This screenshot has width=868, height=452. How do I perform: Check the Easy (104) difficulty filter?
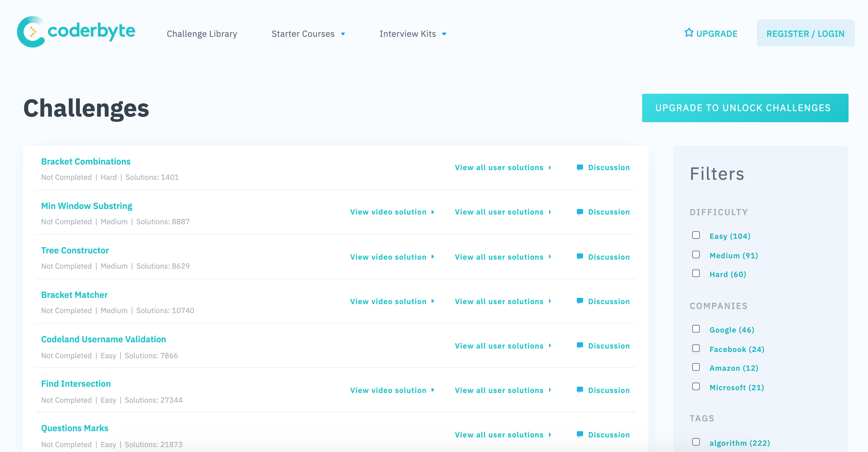click(695, 235)
